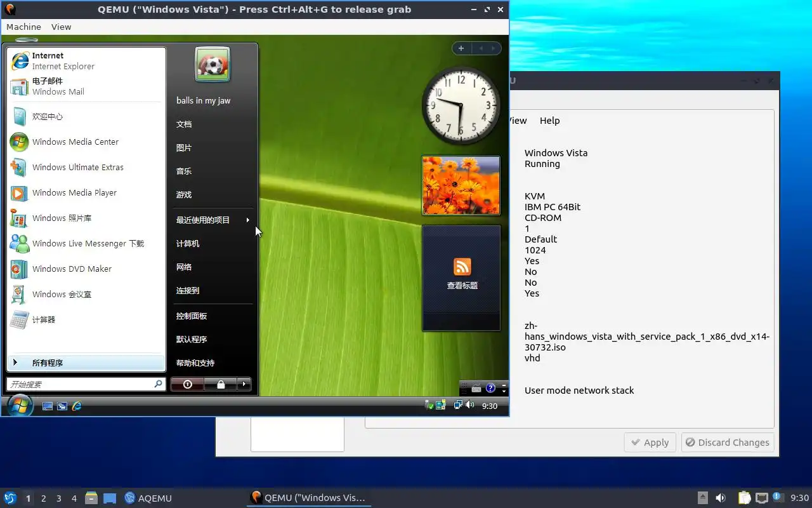Image resolution: width=812 pixels, height=508 pixels.
Task: Click Show Desktop quick launch icon
Action: coord(48,406)
